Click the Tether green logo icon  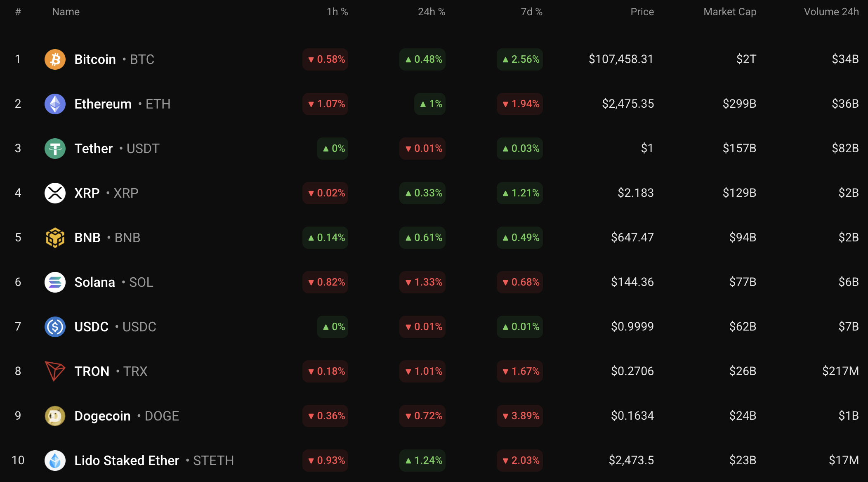(55, 149)
